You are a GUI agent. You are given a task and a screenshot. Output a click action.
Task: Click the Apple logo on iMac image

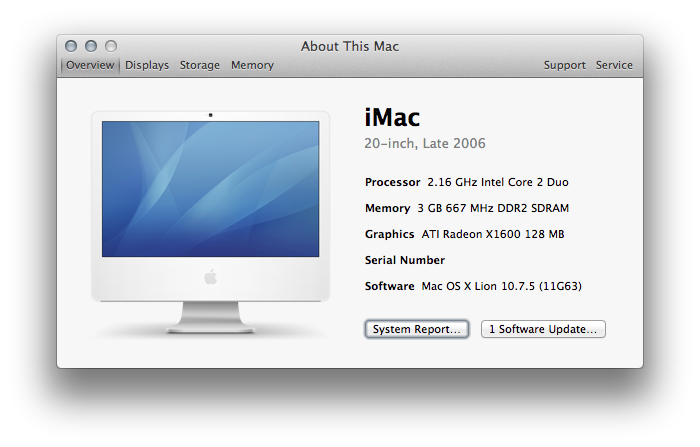pos(210,277)
